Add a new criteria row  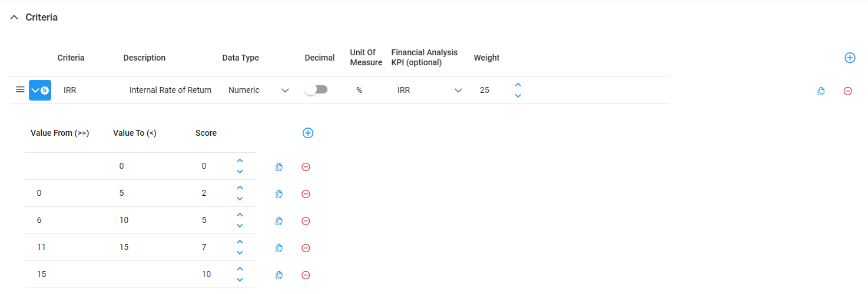pyautogui.click(x=850, y=58)
